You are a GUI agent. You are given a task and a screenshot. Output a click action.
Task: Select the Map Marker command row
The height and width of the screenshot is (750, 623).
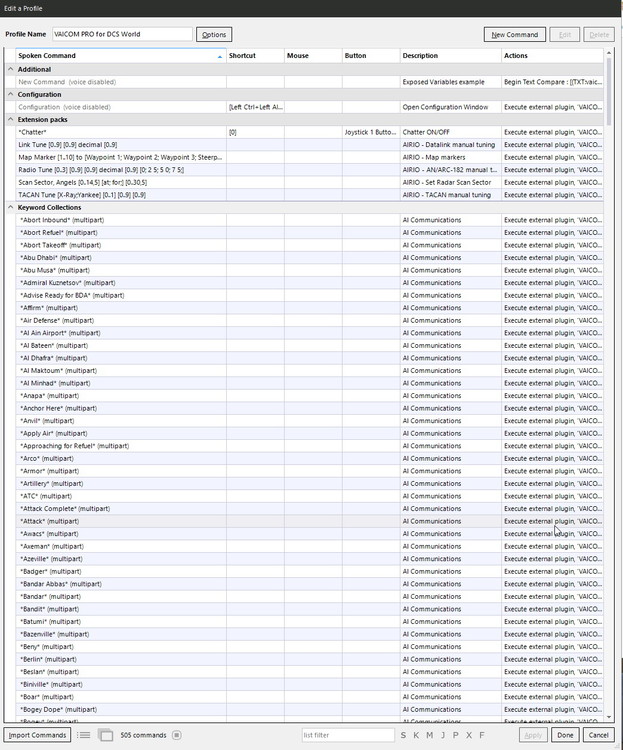click(310, 157)
